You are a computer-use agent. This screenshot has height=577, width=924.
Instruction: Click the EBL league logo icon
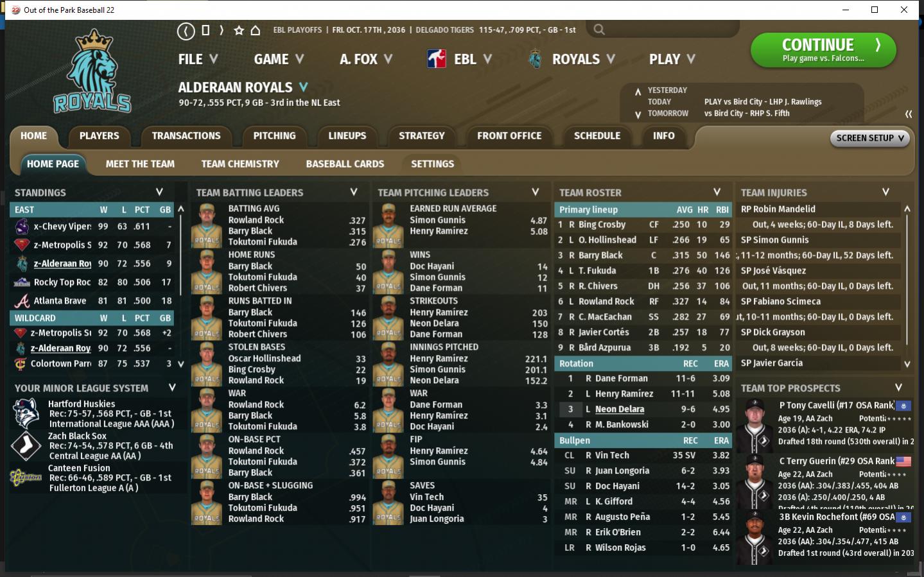point(437,59)
